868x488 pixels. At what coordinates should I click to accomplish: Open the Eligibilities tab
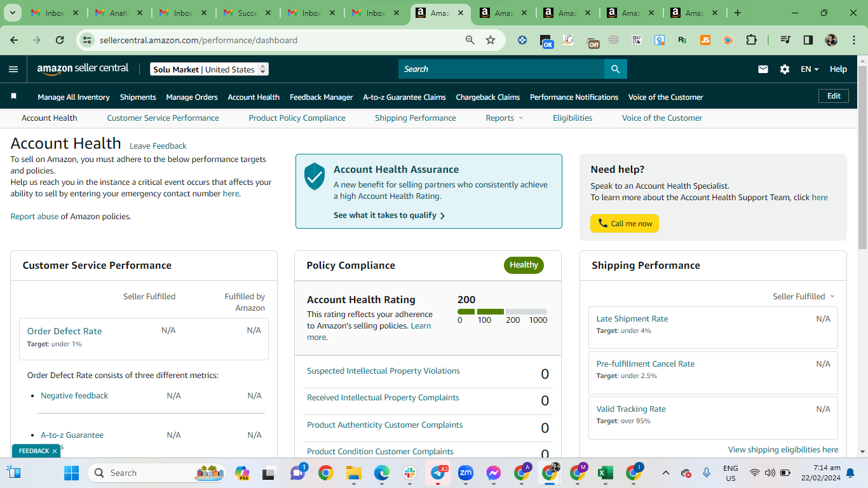[573, 118]
